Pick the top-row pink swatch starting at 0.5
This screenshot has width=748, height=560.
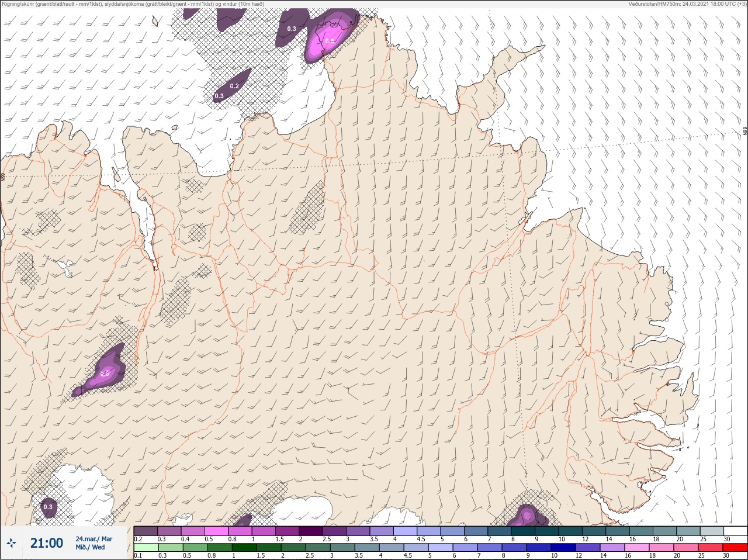click(x=217, y=531)
